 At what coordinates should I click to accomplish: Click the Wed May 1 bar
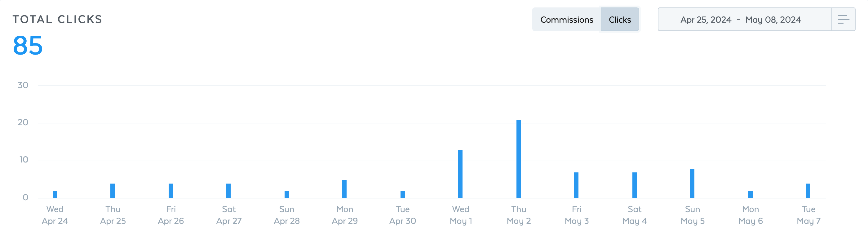click(x=460, y=174)
